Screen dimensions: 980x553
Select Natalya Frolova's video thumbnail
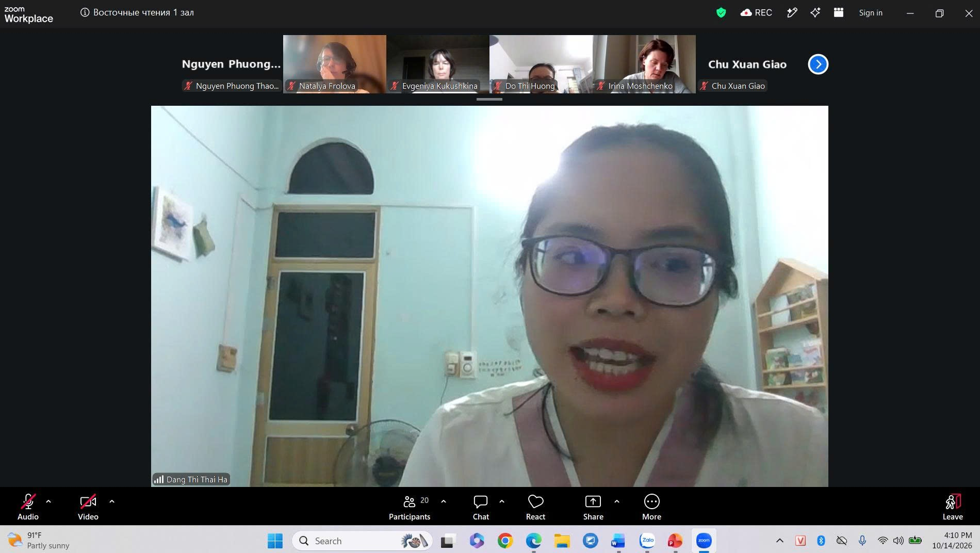click(334, 64)
